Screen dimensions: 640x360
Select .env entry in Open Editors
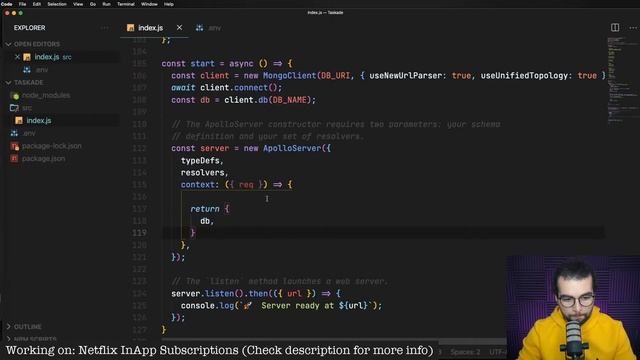[41, 70]
